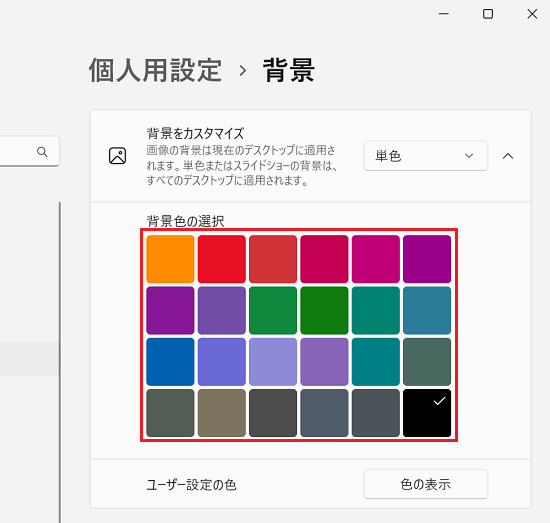Select the khaki brown swatch
This screenshot has height=523, width=550.
(x=222, y=413)
